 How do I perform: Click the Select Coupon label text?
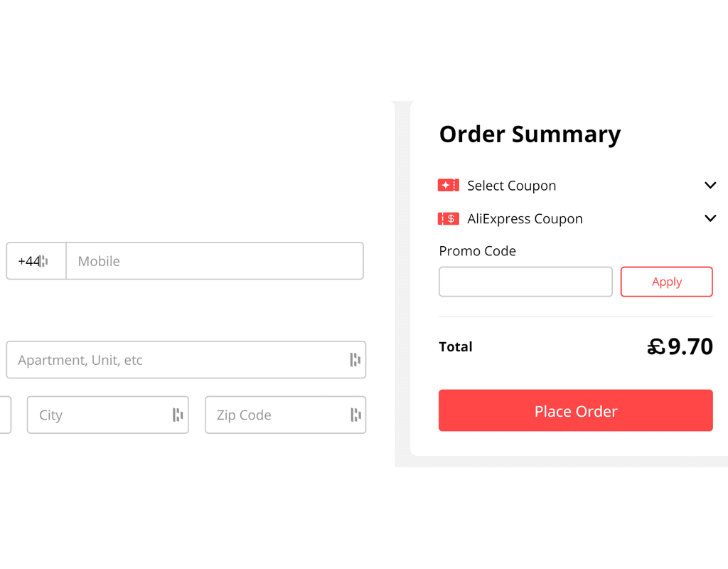[511, 186]
